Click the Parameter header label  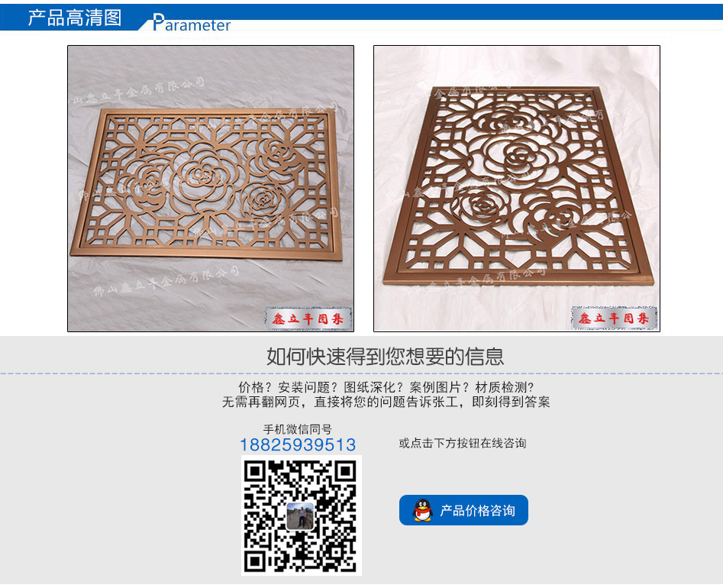(x=192, y=23)
